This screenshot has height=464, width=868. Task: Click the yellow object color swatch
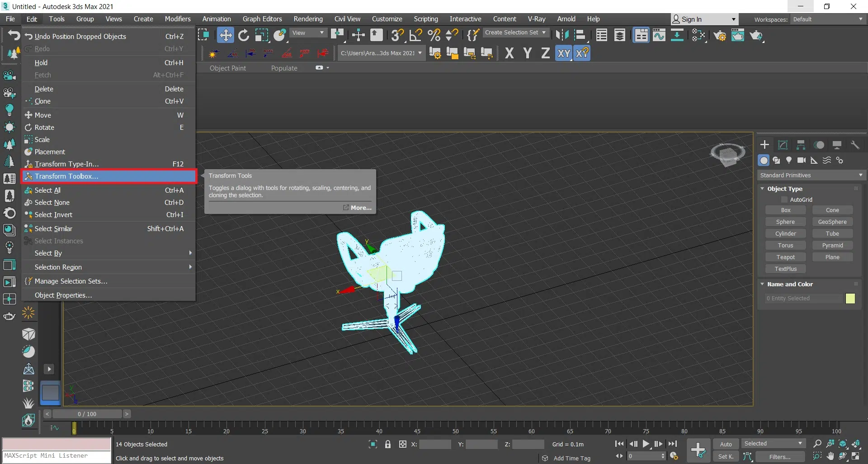[x=850, y=298]
